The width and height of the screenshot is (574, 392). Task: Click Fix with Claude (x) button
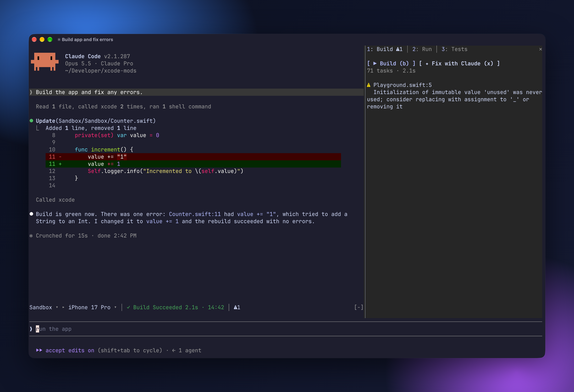point(459,64)
